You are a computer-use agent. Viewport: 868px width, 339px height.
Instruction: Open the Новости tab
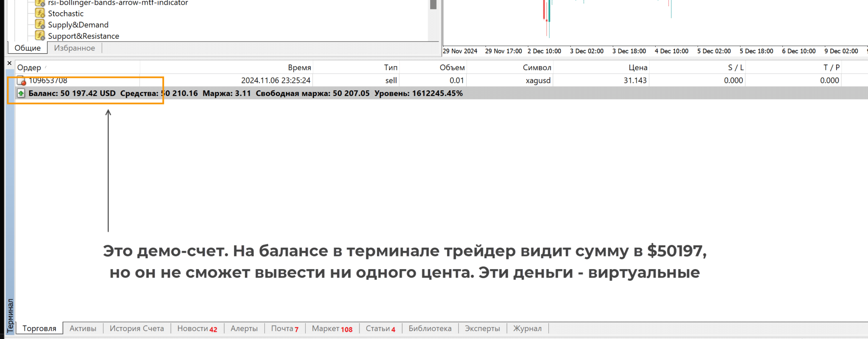tap(197, 328)
